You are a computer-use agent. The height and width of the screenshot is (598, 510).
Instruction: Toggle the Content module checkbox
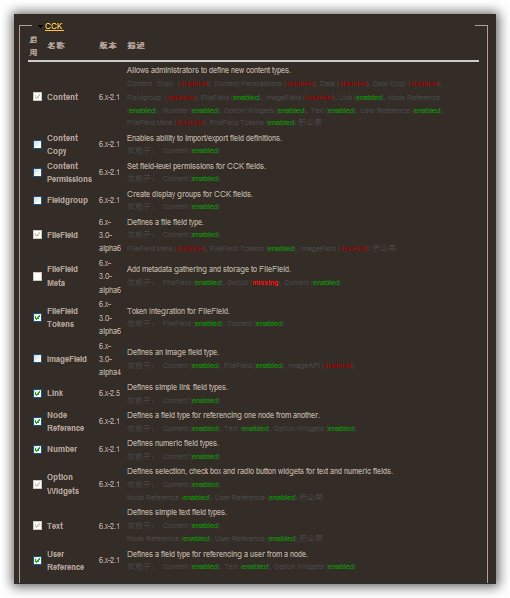(37, 97)
